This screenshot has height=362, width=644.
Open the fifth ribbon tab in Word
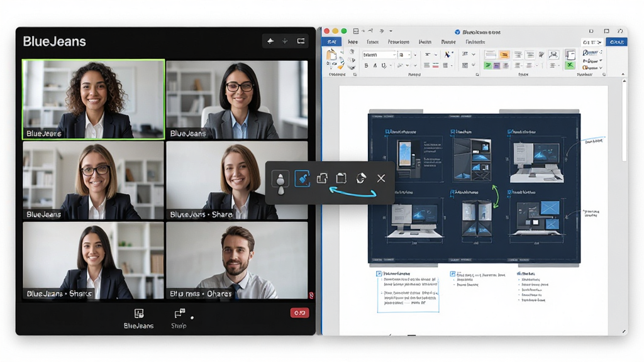(x=425, y=42)
